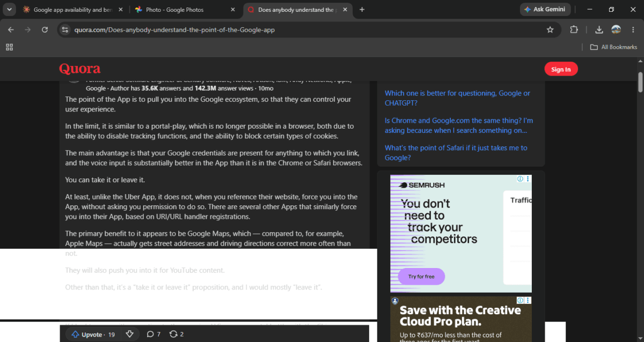Open the Chrome extensions puzzle icon
This screenshot has width=644, height=342.
tap(574, 30)
